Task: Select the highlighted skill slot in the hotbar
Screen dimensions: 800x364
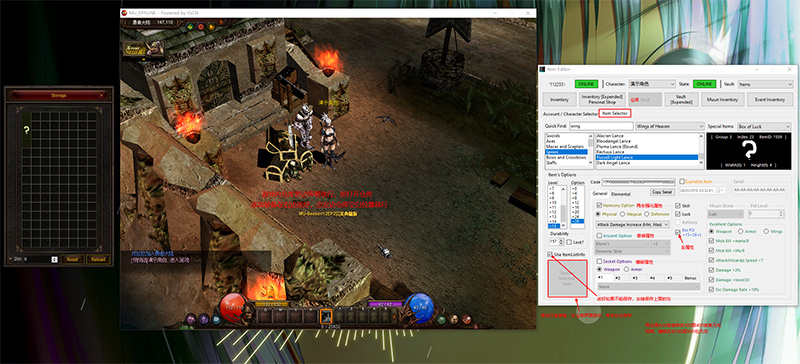Action: click(x=326, y=317)
